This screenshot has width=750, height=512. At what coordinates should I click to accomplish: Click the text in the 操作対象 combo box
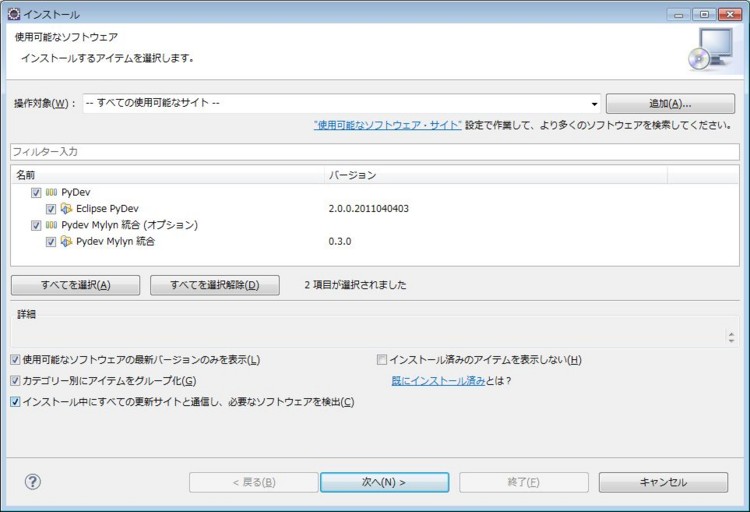click(x=153, y=103)
